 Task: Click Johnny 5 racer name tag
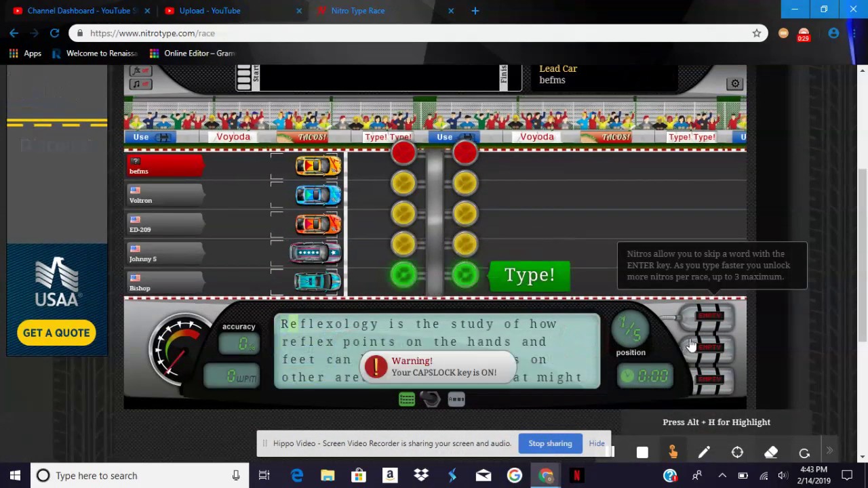point(165,253)
